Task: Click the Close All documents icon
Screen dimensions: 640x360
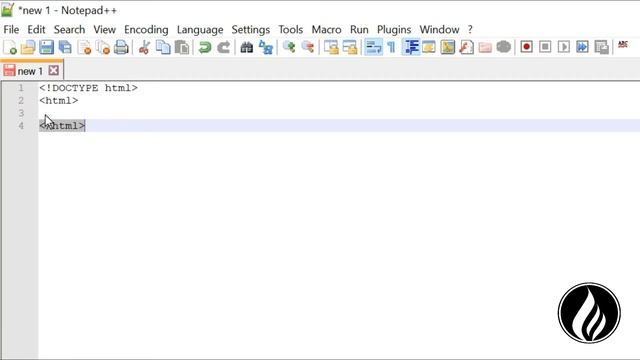Action: pyautogui.click(x=103, y=47)
